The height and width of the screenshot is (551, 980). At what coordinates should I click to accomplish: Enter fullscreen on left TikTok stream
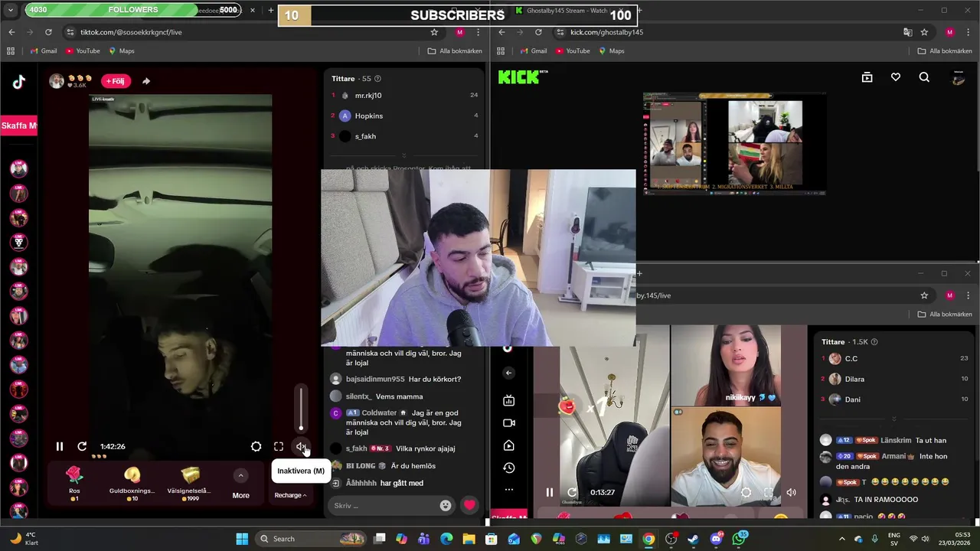[x=279, y=446]
